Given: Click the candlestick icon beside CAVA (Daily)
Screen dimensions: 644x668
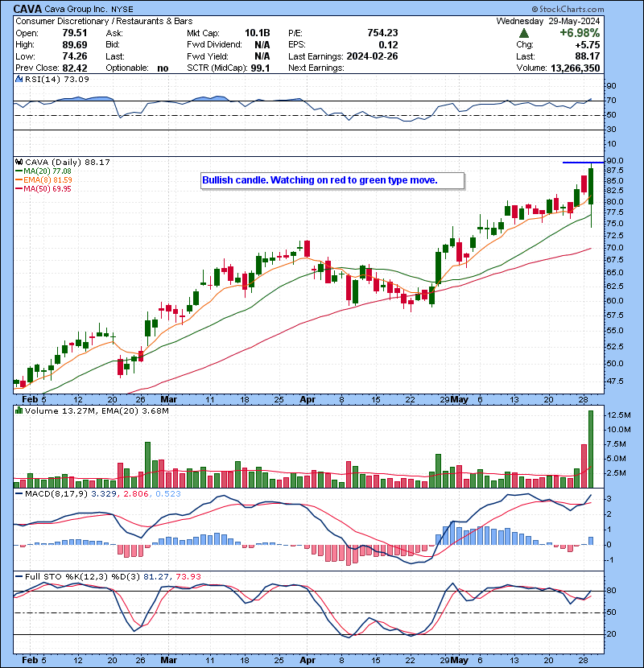Looking at the screenshot, I should click(19, 162).
